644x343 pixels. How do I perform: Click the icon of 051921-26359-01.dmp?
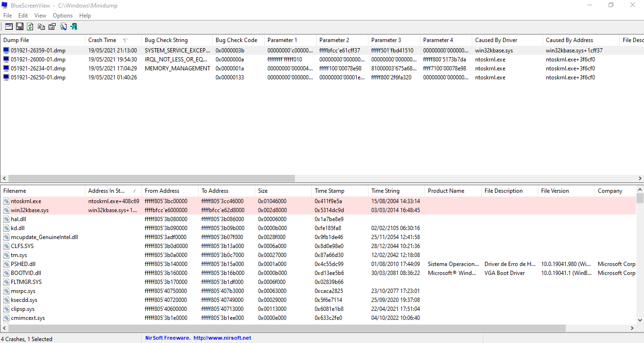[6, 50]
